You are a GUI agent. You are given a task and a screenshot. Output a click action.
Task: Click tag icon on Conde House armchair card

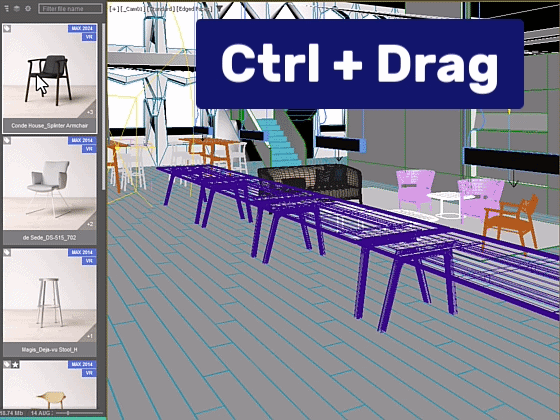7,29
